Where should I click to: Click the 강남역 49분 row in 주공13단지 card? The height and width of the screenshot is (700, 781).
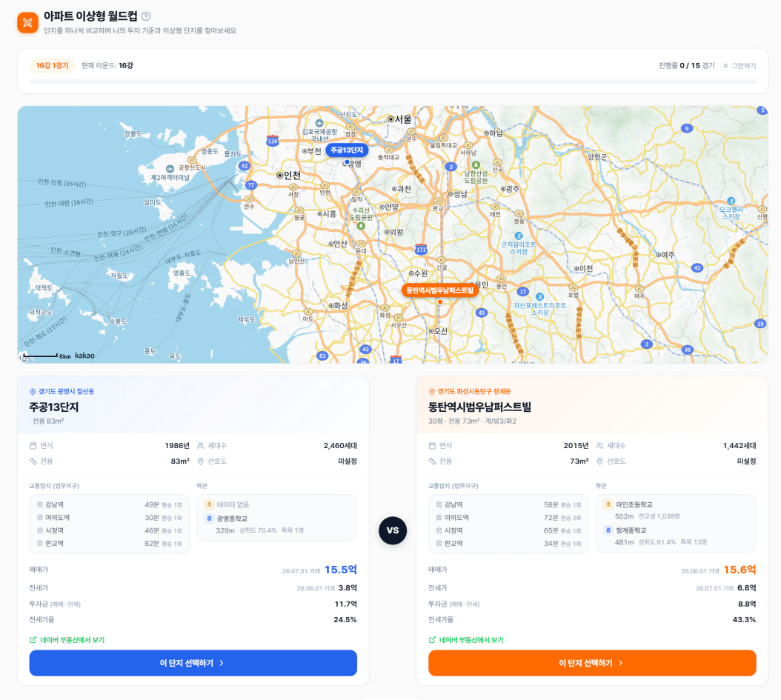pyautogui.click(x=110, y=505)
